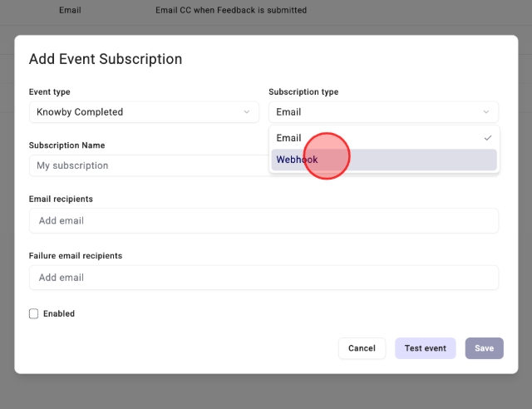Image resolution: width=532 pixels, height=409 pixels.
Task: Cancel the Add Event Subscription dialog
Action: click(x=362, y=348)
